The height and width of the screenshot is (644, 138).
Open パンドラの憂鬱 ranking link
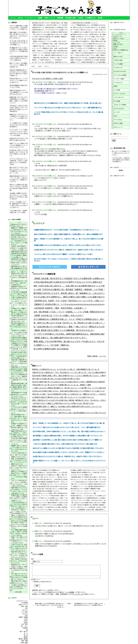[118, 64]
